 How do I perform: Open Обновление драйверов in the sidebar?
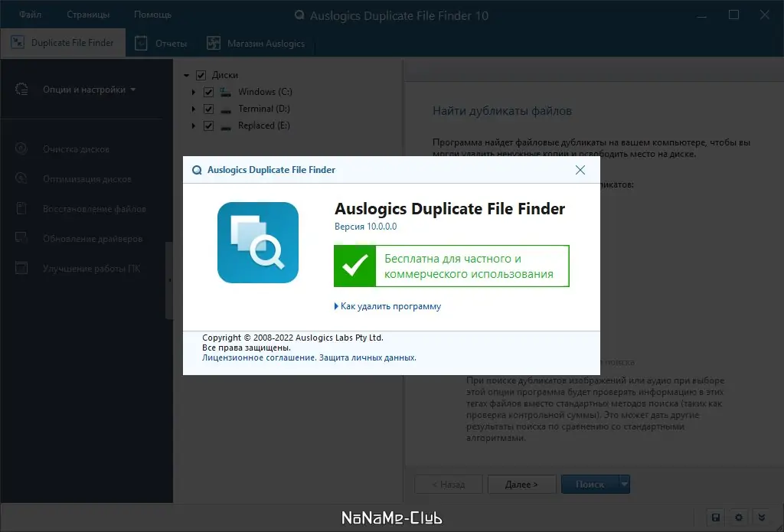(x=93, y=239)
